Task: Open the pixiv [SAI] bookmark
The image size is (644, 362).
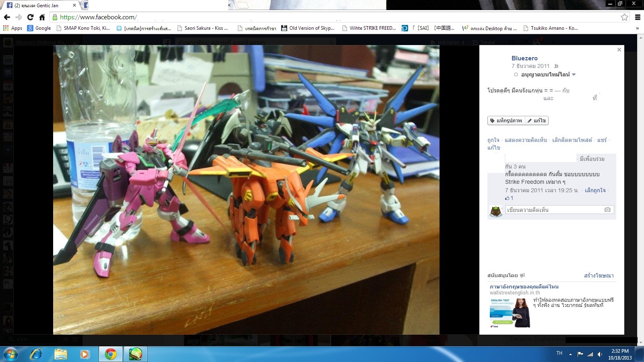Action: [x=428, y=28]
